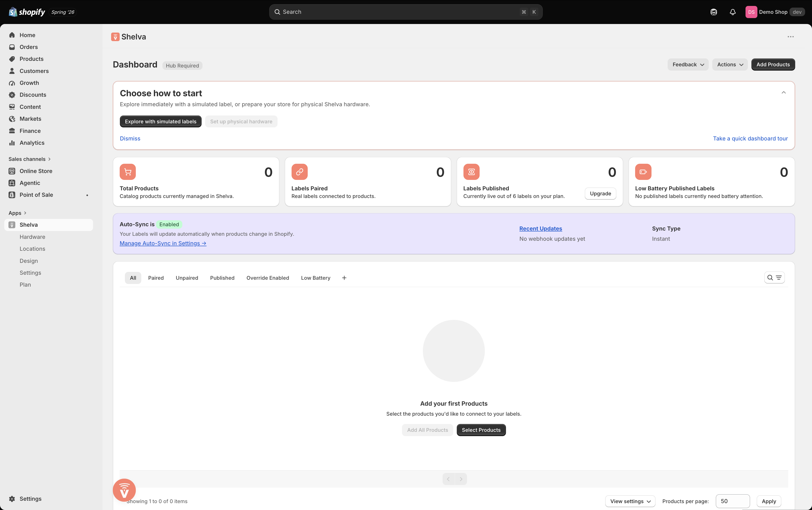The image size is (812, 510).
Task: Switch to the Published tab
Action: (x=222, y=278)
